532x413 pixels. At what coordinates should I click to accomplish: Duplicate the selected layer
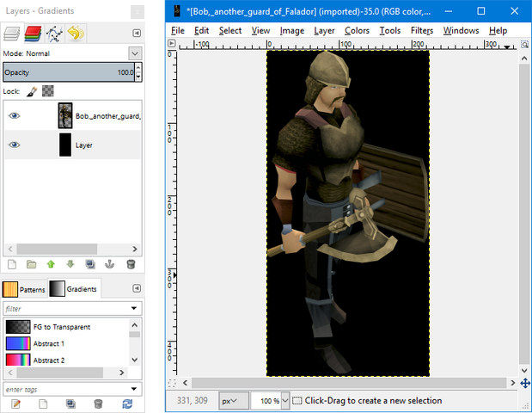click(x=90, y=264)
